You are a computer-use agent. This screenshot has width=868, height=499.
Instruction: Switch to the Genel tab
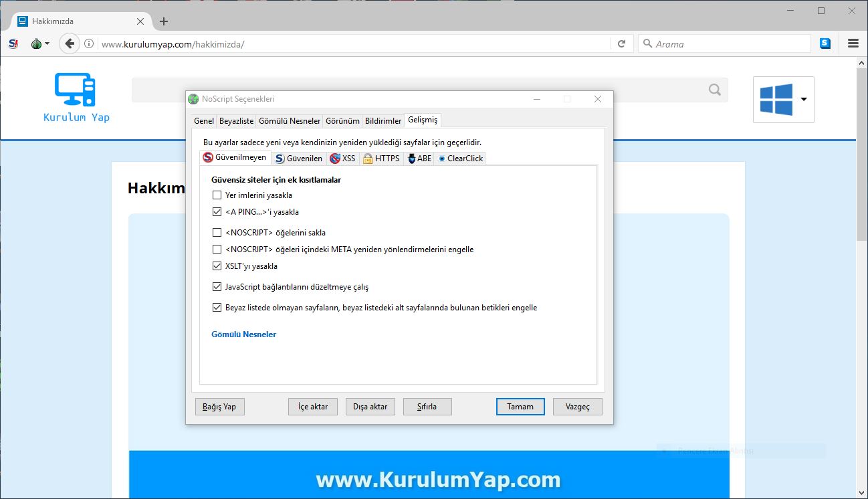pyautogui.click(x=204, y=121)
